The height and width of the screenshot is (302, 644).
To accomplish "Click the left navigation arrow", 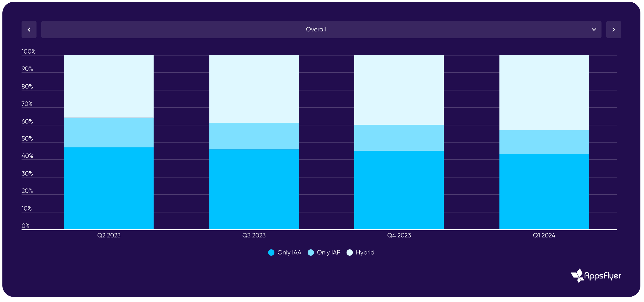I will [x=29, y=29].
